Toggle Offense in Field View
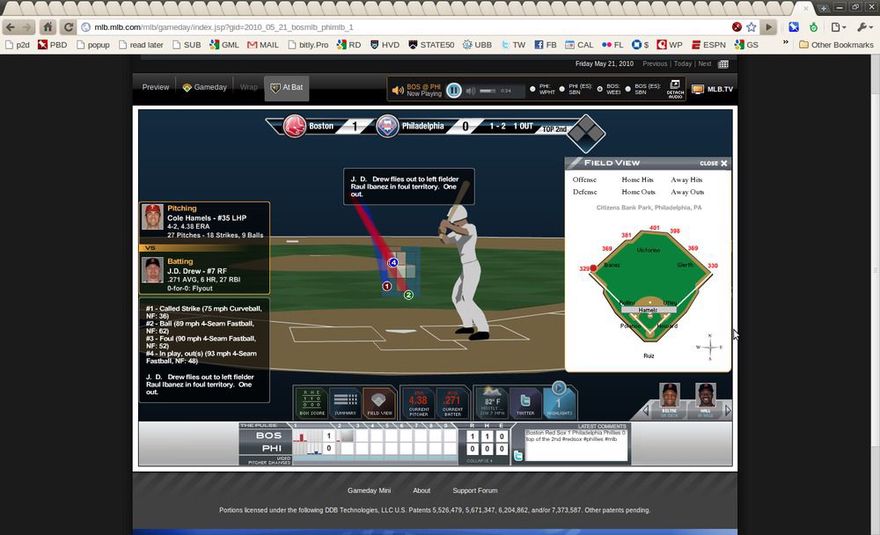The width and height of the screenshot is (880, 535). tap(584, 180)
